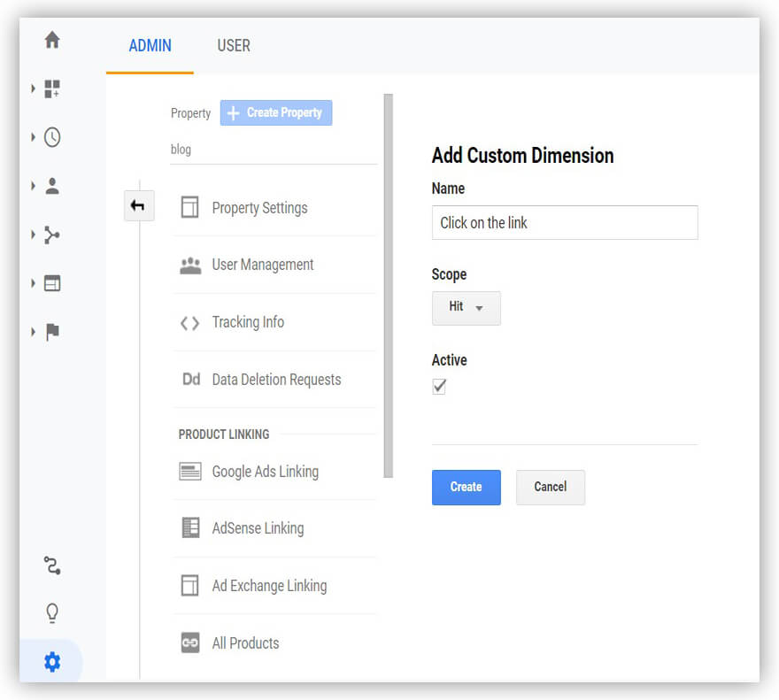The width and height of the screenshot is (779, 700).
Task: Click inside the Name input field
Action: [564, 223]
